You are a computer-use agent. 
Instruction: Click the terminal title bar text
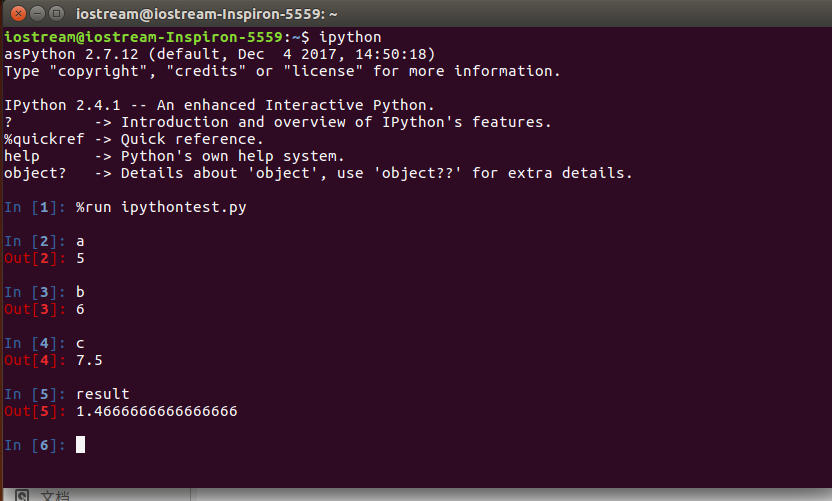(x=206, y=14)
